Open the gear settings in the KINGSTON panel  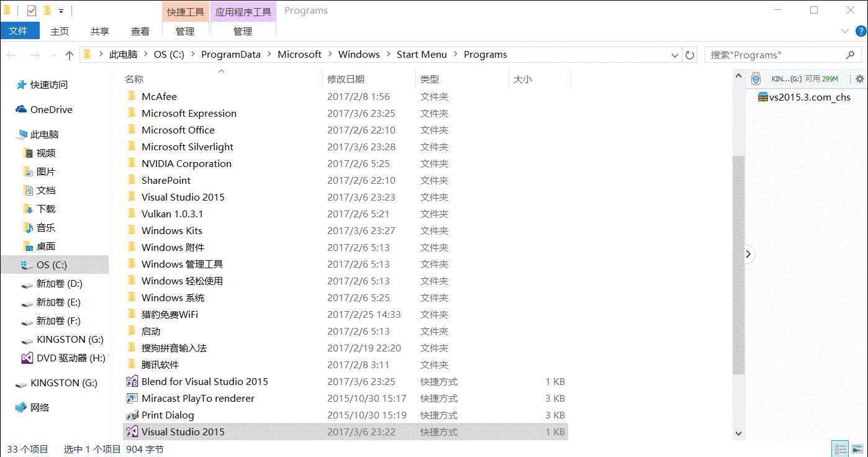coord(860,79)
